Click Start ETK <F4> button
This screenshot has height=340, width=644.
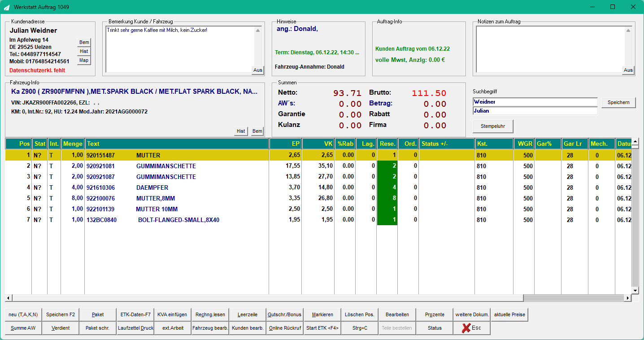click(x=322, y=328)
